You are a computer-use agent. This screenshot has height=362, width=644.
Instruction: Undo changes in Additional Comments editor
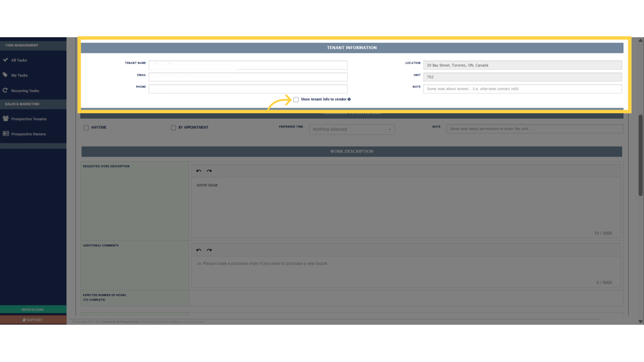point(199,250)
